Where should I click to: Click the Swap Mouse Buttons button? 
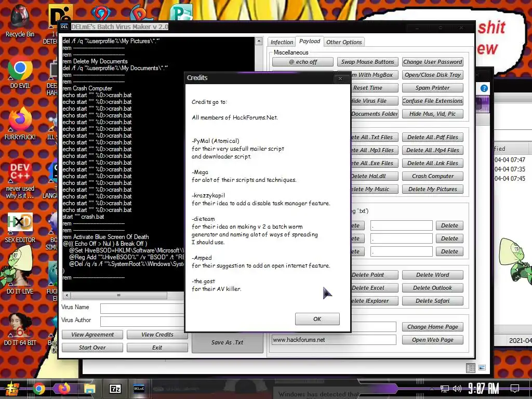click(x=368, y=62)
